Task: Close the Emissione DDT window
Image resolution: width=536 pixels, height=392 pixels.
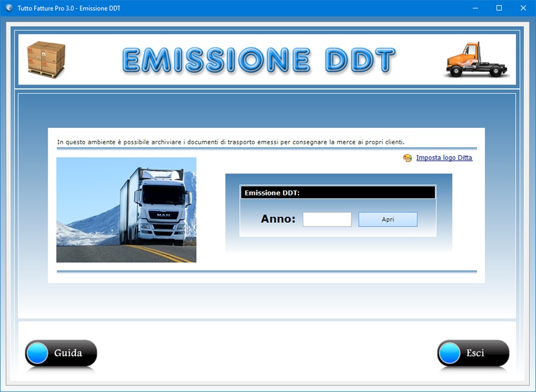Action: tap(523, 8)
